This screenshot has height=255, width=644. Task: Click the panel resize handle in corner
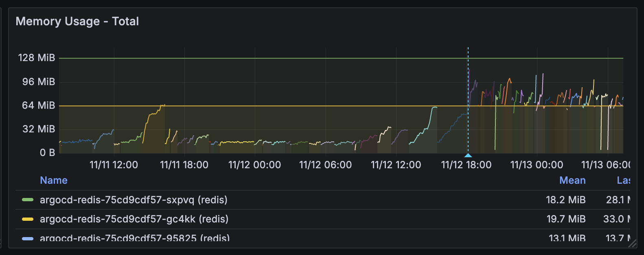pyautogui.click(x=632, y=244)
